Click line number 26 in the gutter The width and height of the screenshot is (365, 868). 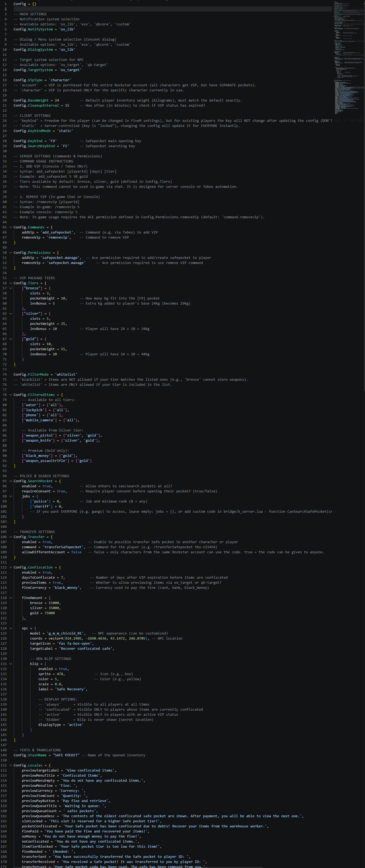tap(4, 131)
